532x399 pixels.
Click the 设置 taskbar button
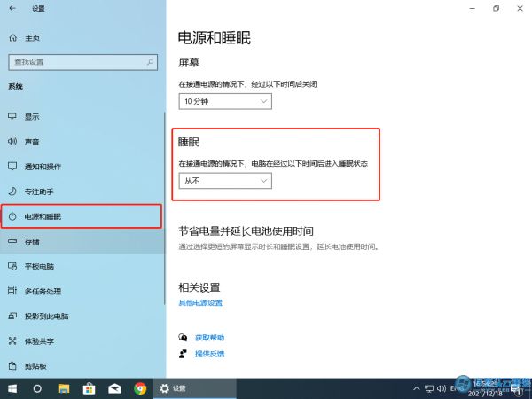[195, 388]
